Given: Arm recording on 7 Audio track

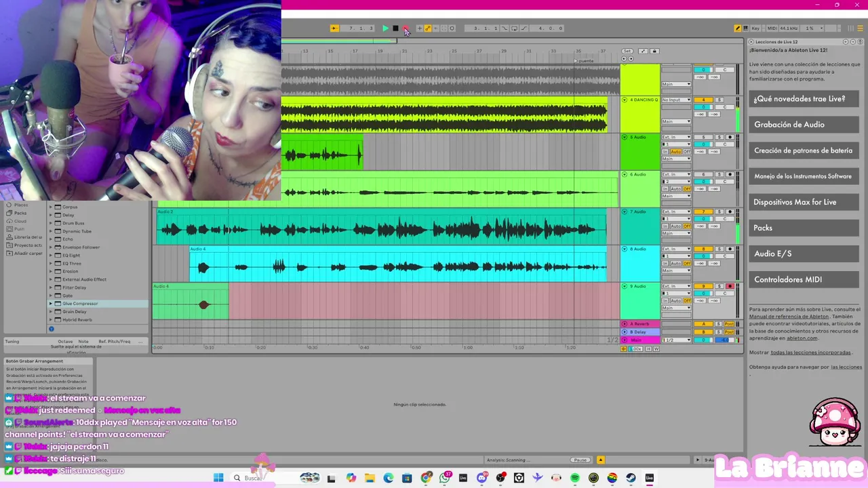Looking at the screenshot, I should point(730,211).
